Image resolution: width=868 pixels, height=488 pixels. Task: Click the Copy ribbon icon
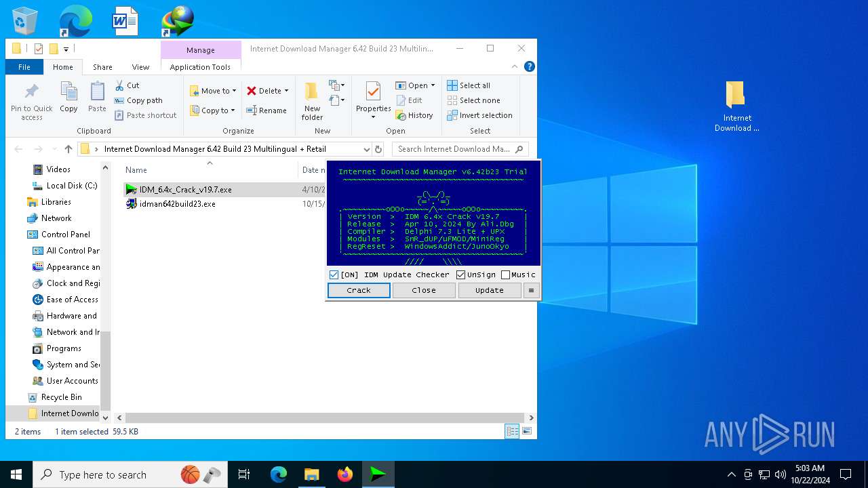pos(68,91)
